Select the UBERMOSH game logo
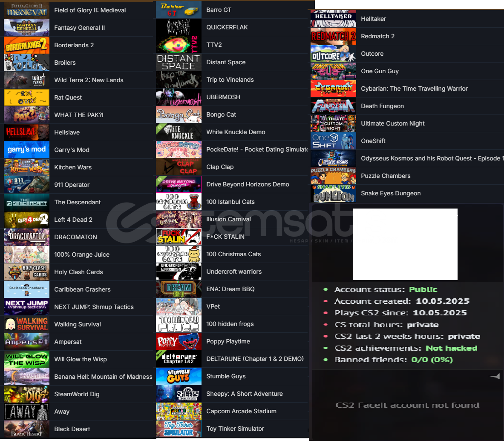The width and height of the screenshot is (504, 446). 179,97
